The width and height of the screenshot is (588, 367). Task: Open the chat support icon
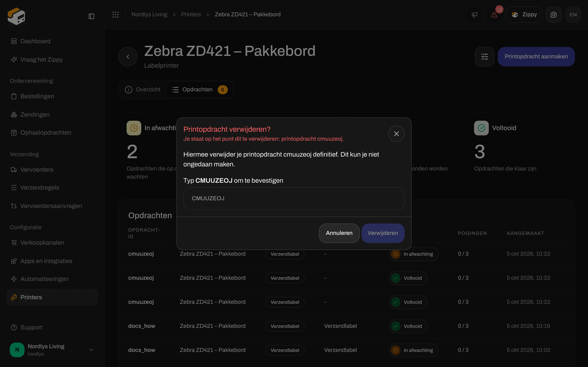553,14
